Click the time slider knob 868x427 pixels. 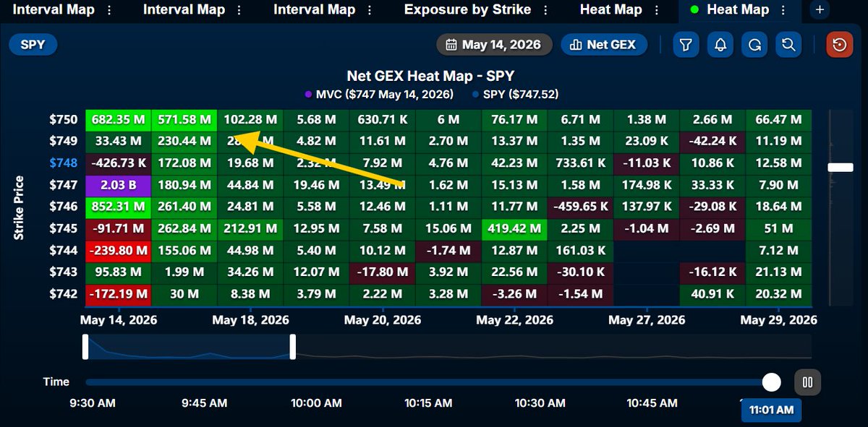[772, 382]
